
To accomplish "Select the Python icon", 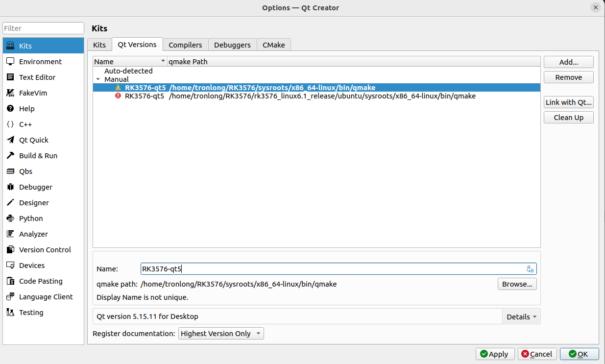I will click(x=10, y=218).
